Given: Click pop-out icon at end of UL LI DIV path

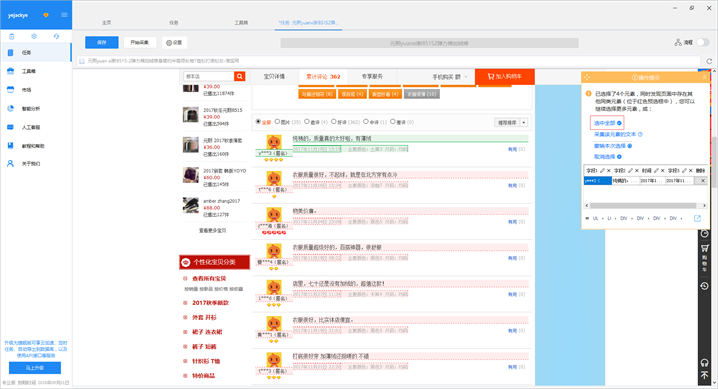Looking at the screenshot, I should [697, 218].
